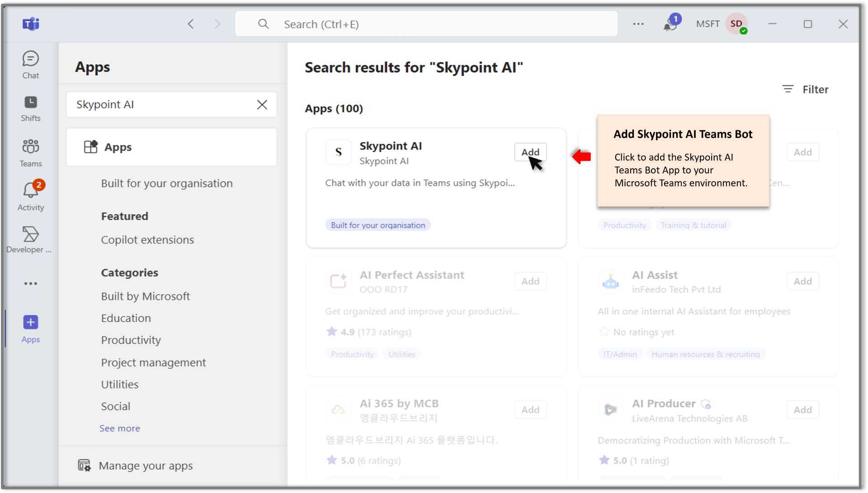Image resolution: width=868 pixels, height=493 pixels.
Task: Open the SD profile avatar
Action: pyautogui.click(x=736, y=24)
